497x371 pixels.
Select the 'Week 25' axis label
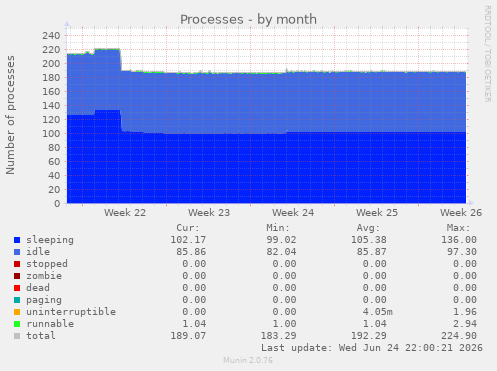tap(377, 213)
